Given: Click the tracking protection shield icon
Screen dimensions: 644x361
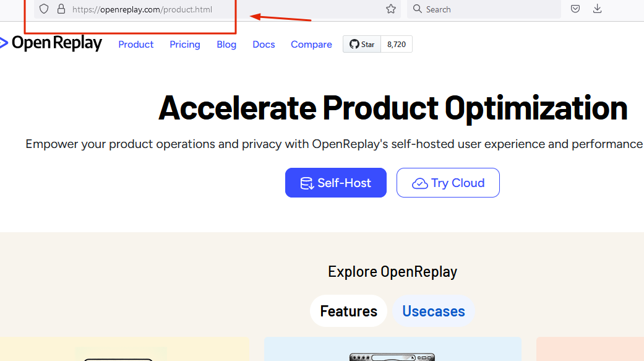Looking at the screenshot, I should pos(44,9).
